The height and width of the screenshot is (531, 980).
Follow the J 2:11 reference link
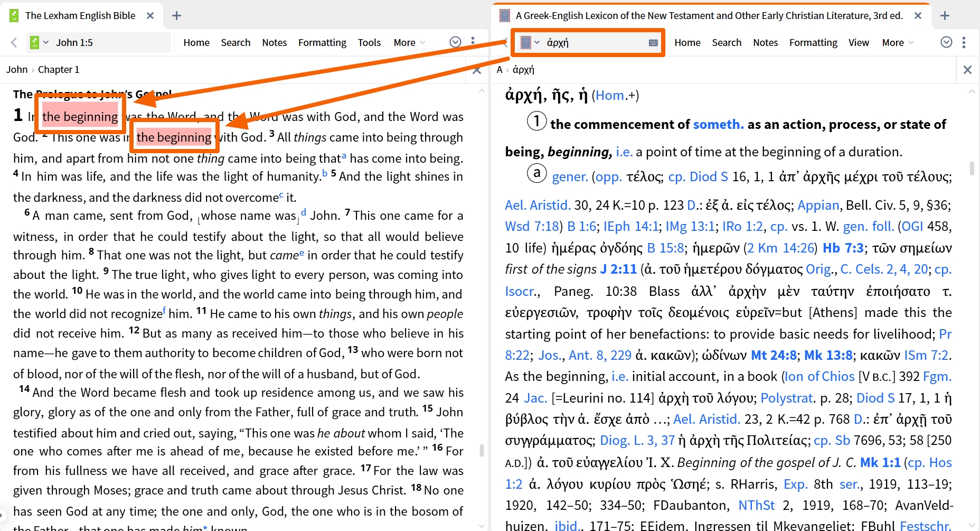click(x=618, y=269)
